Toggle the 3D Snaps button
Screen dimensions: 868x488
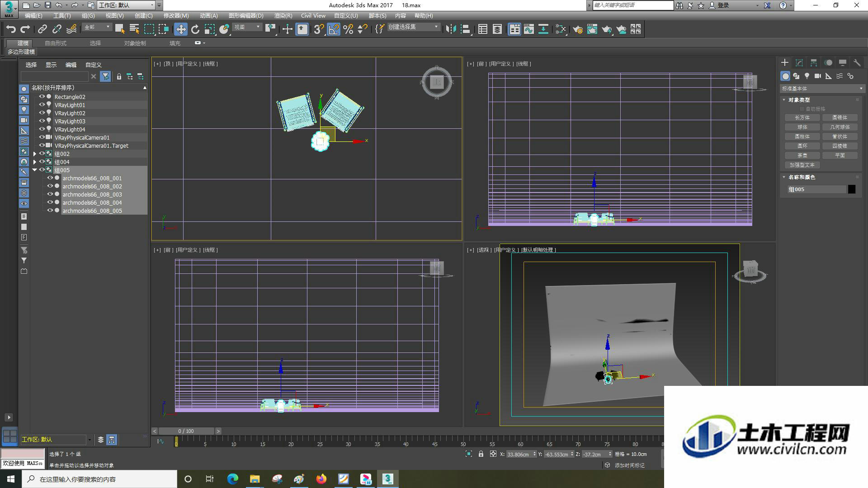pos(319,29)
